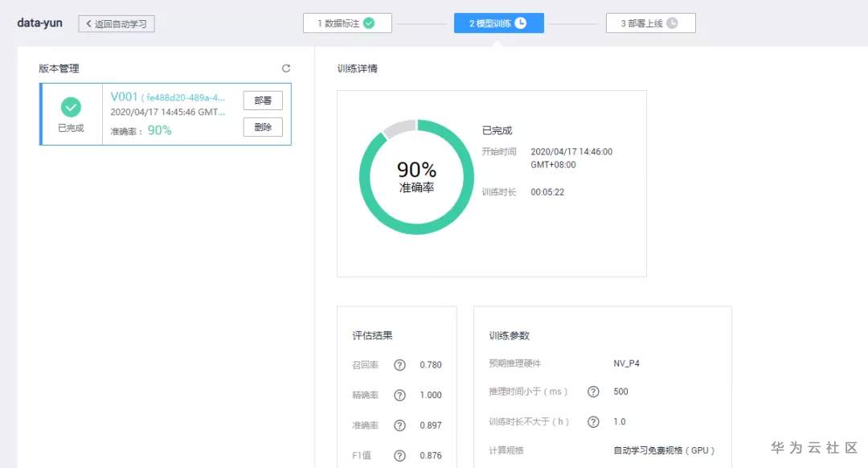
Task: Open help icon next to F1值
Action: pos(399,455)
